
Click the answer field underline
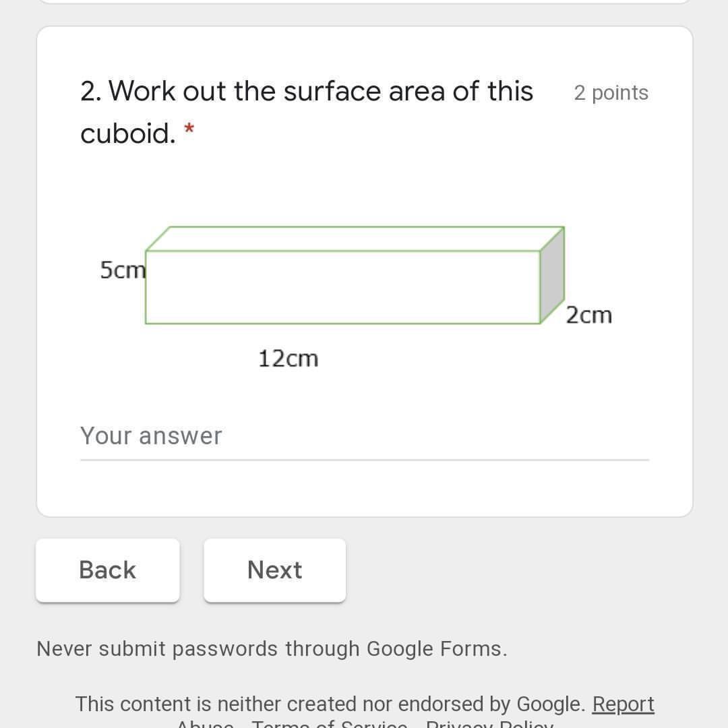click(364, 460)
